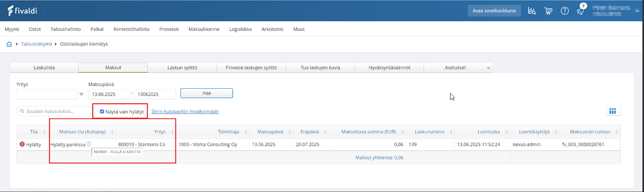Click the Hae search button
This screenshot has height=192, width=644.
pyautogui.click(x=207, y=93)
